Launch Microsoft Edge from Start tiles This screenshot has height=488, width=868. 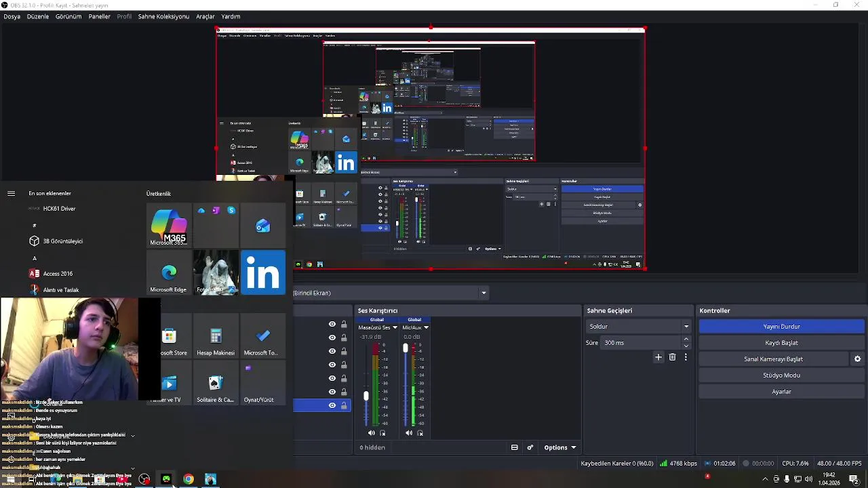169,272
